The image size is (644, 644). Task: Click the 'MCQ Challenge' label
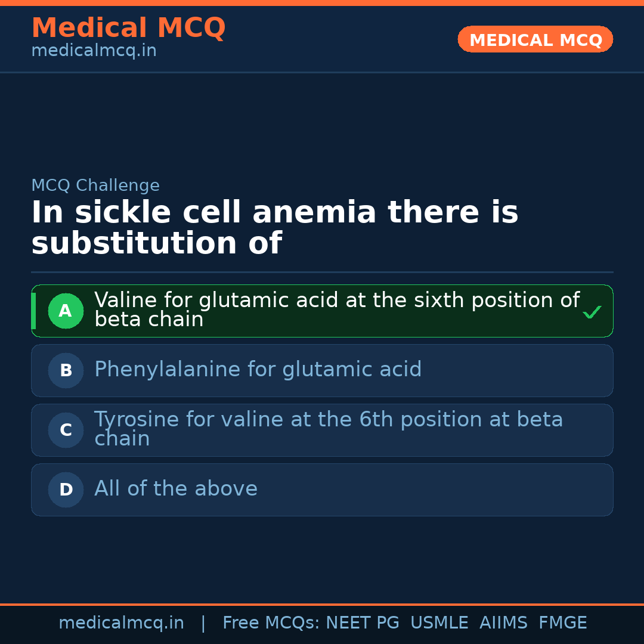(x=95, y=185)
